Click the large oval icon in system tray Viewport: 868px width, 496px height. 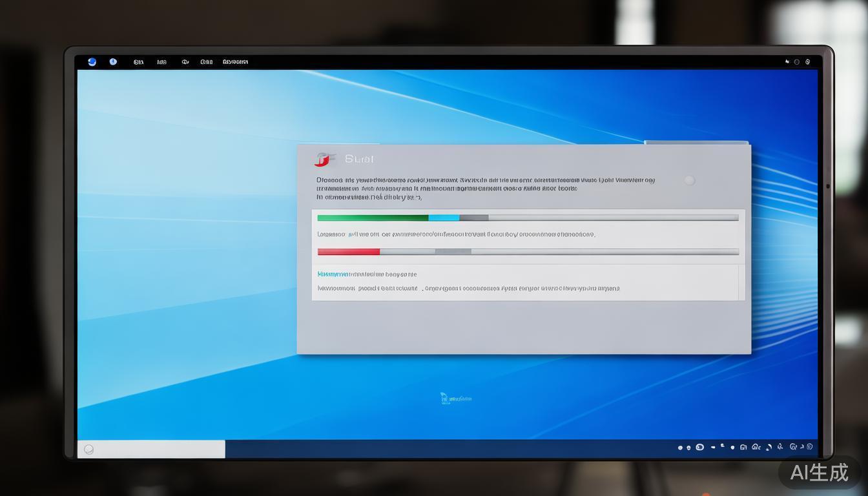pyautogui.click(x=699, y=447)
